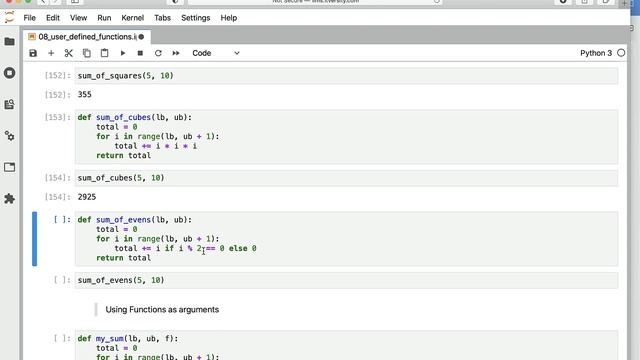The width and height of the screenshot is (640, 360).
Task: Open the commands palette sidebar icon
Action: pyautogui.click(x=9, y=104)
